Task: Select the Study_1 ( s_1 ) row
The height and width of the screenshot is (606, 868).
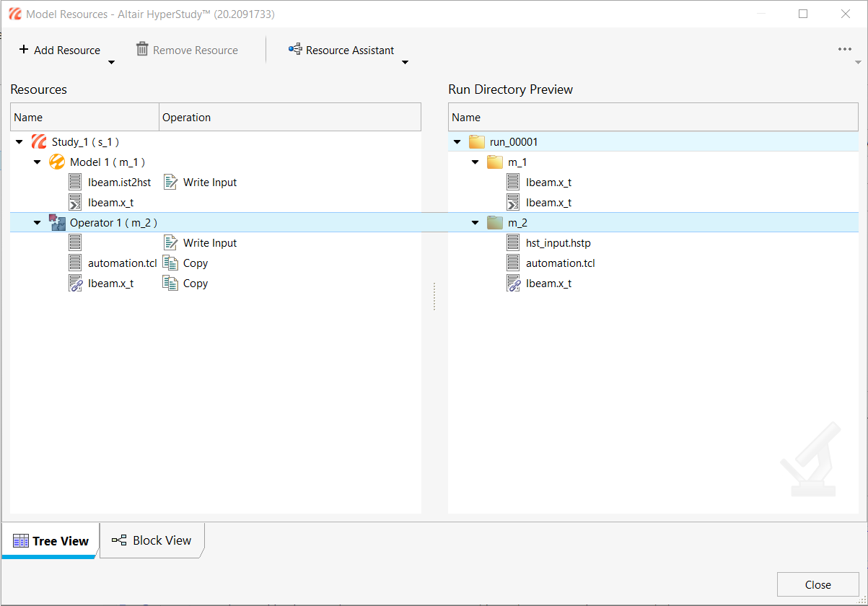Action: tap(216, 142)
